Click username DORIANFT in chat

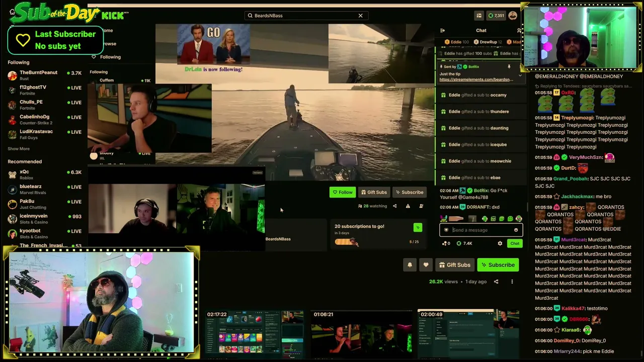(x=477, y=207)
